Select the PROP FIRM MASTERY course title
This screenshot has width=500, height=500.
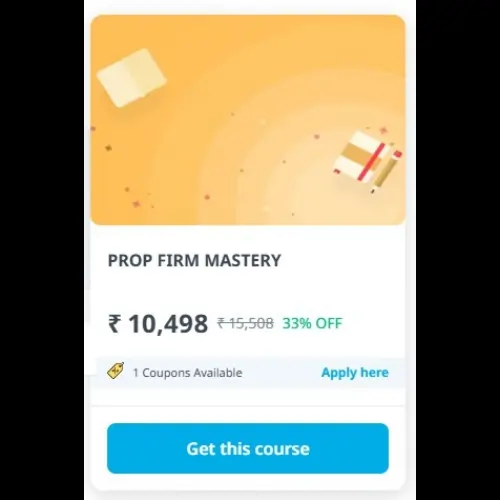(x=194, y=260)
